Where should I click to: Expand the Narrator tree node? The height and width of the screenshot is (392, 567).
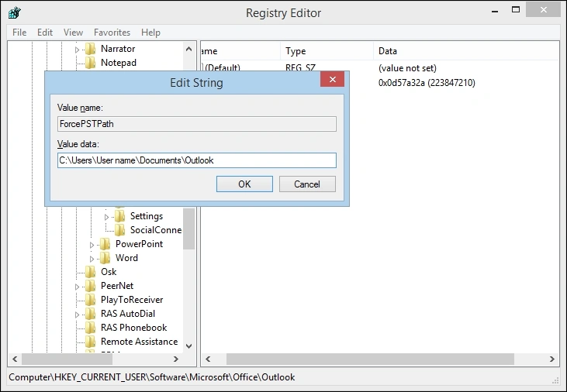tap(77, 50)
